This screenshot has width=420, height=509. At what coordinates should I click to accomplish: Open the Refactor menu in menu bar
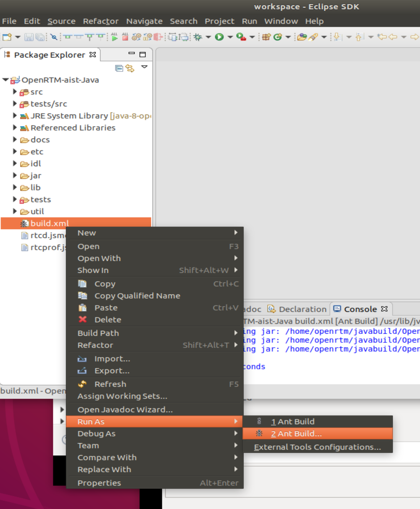(101, 21)
